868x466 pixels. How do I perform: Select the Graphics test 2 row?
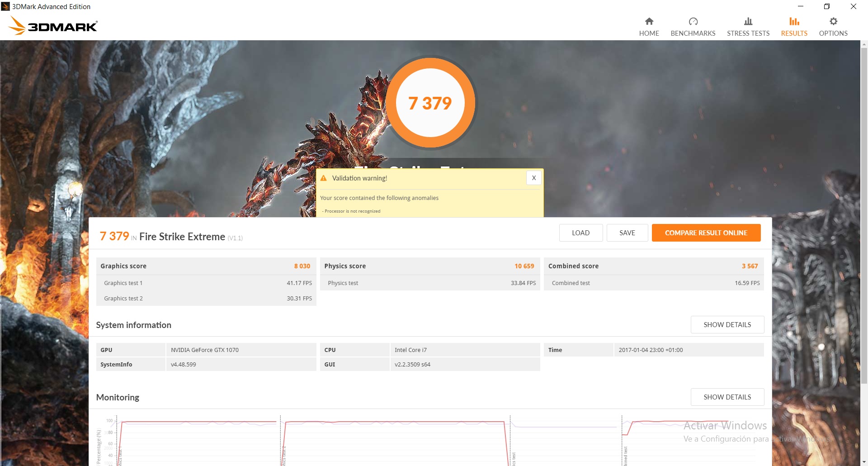(206, 298)
